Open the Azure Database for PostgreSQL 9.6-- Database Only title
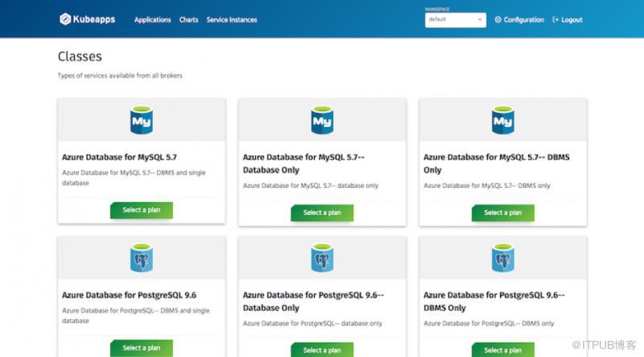 (x=313, y=301)
